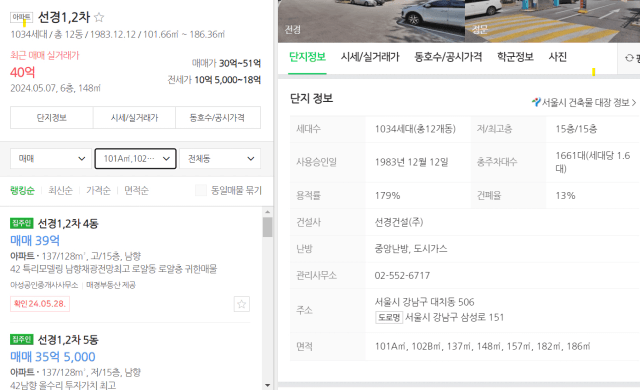Sort listings by 가격순
640x390 pixels.
click(98, 190)
